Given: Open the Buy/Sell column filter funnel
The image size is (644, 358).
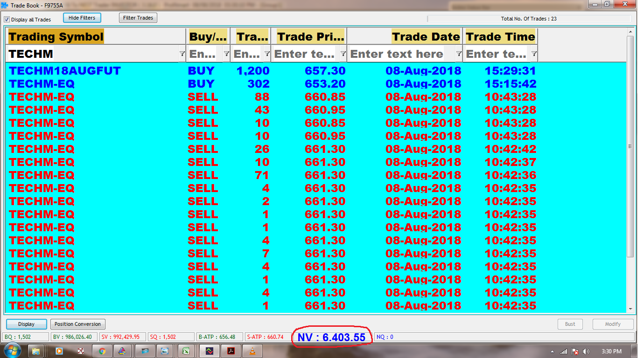Looking at the screenshot, I should pos(226,54).
